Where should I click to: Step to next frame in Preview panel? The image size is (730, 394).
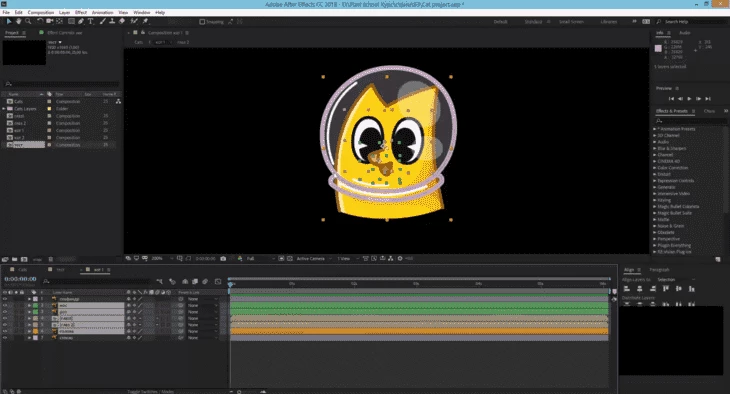[698, 99]
